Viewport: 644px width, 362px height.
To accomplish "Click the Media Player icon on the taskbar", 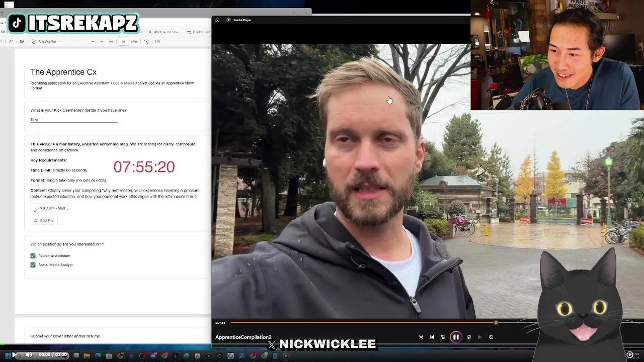I will pyautogui.click(x=285, y=355).
